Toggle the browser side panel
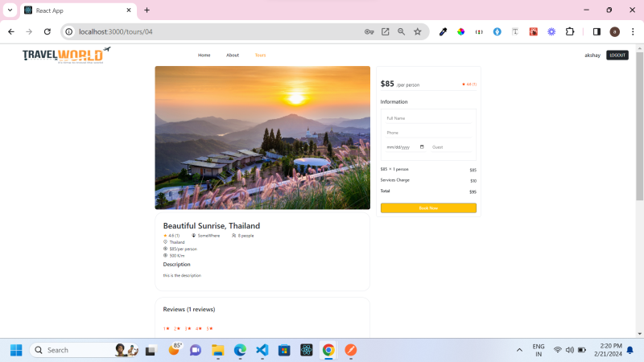The width and height of the screenshot is (644, 362). tap(597, 31)
